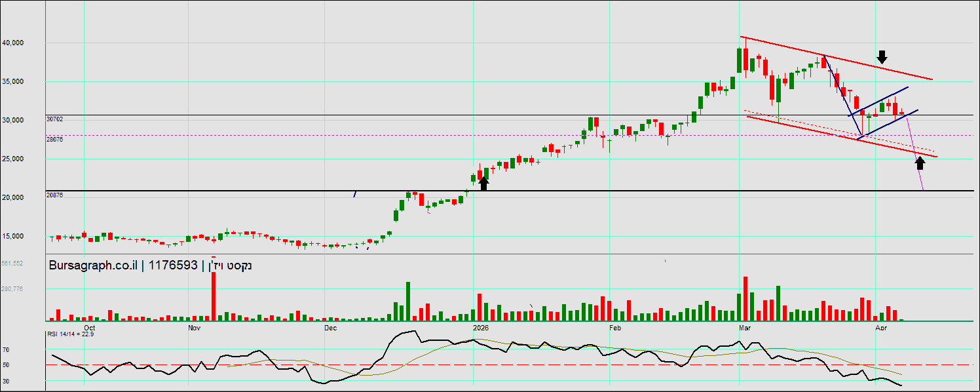Click the Dec month label

pyautogui.click(x=330, y=326)
